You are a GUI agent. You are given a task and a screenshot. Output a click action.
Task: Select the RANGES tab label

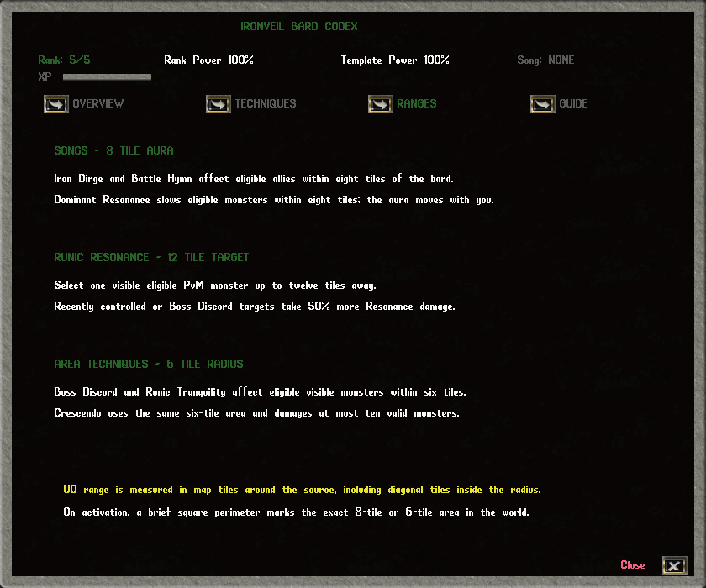tap(417, 104)
